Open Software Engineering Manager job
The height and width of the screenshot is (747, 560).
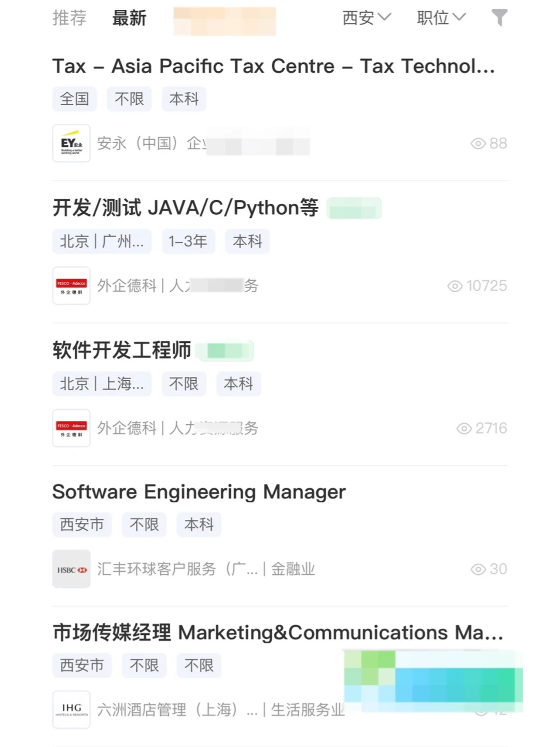(x=199, y=492)
